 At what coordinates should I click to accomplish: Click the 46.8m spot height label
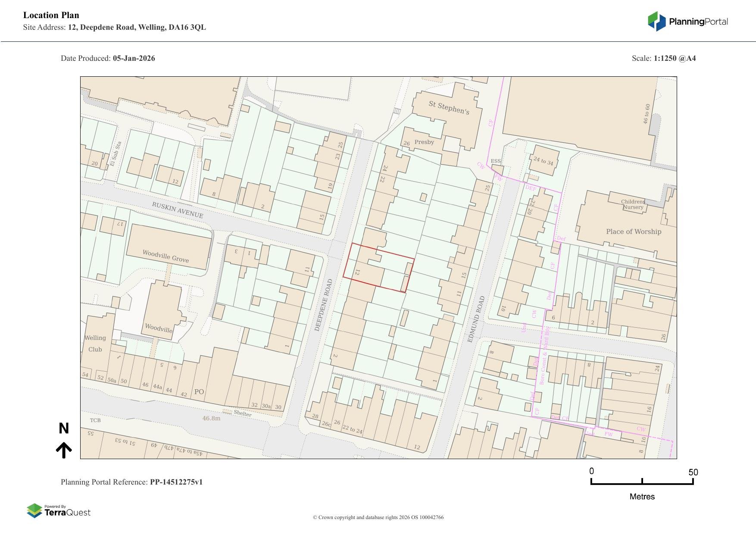[x=211, y=418]
